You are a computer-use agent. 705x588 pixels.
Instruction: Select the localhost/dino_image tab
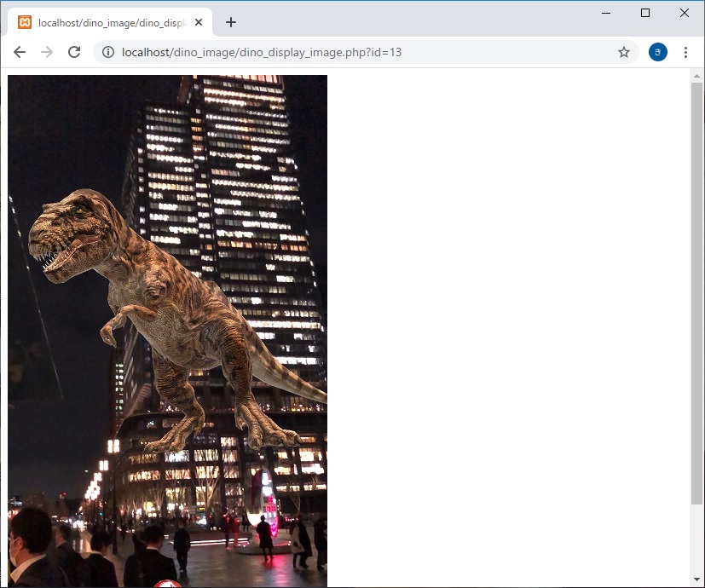point(111,23)
